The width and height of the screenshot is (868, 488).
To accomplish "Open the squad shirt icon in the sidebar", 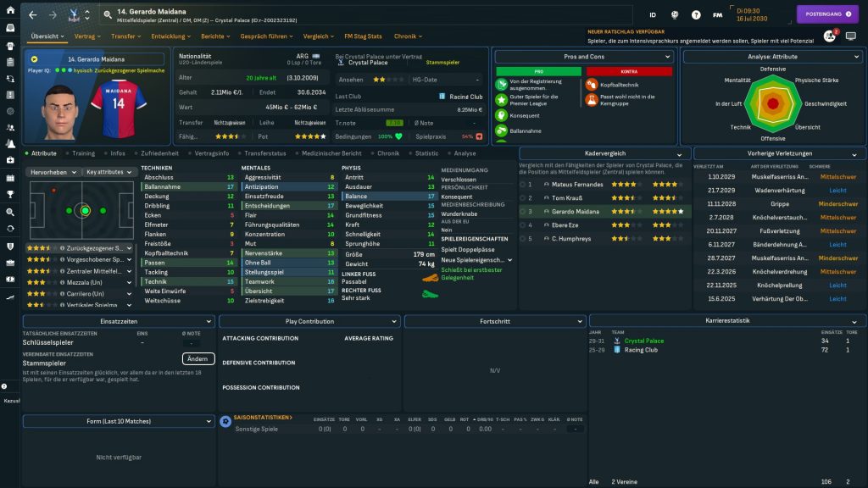I will coord(9,44).
